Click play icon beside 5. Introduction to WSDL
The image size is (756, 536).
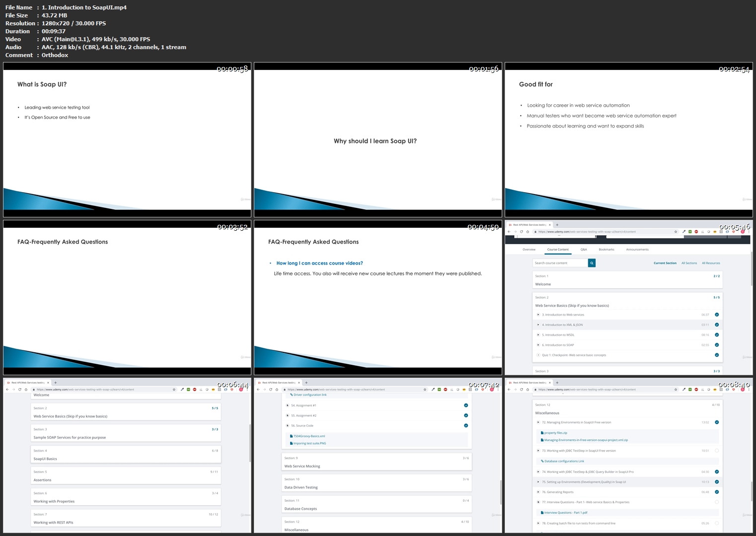point(538,335)
